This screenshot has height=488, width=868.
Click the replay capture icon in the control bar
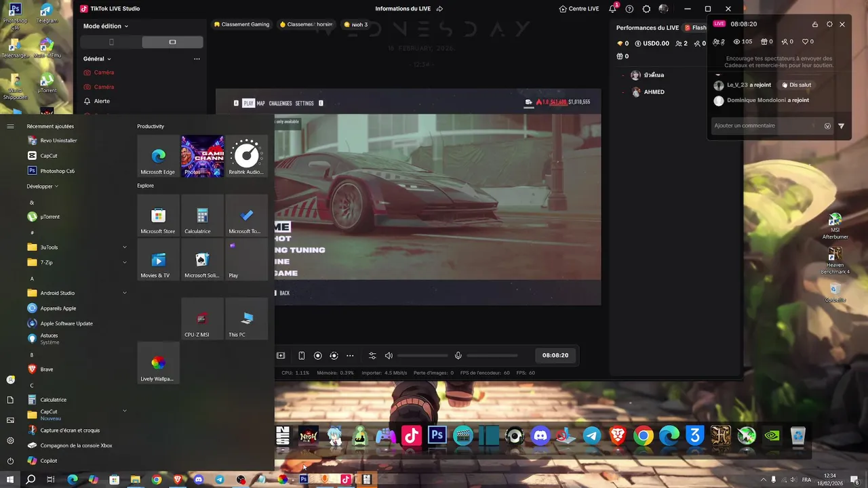click(x=334, y=355)
